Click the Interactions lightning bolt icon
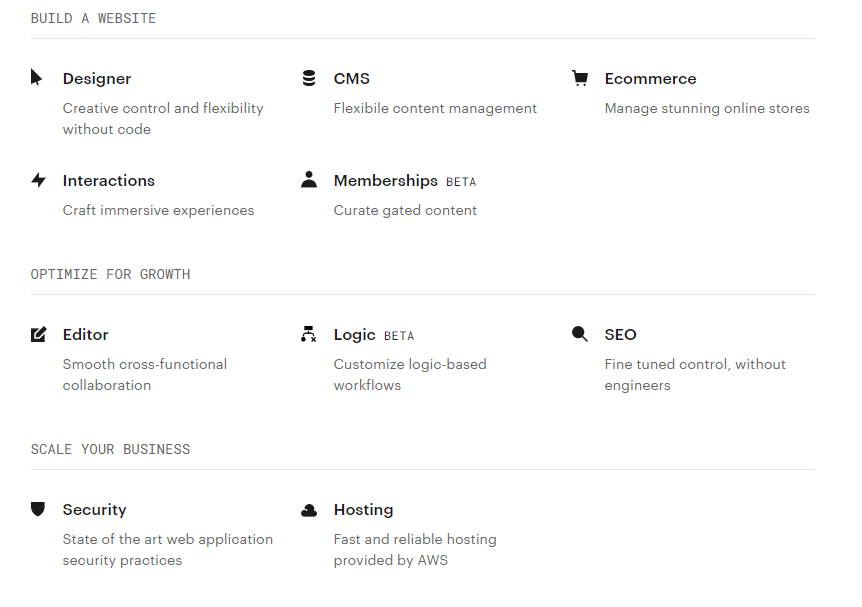 pyautogui.click(x=38, y=180)
